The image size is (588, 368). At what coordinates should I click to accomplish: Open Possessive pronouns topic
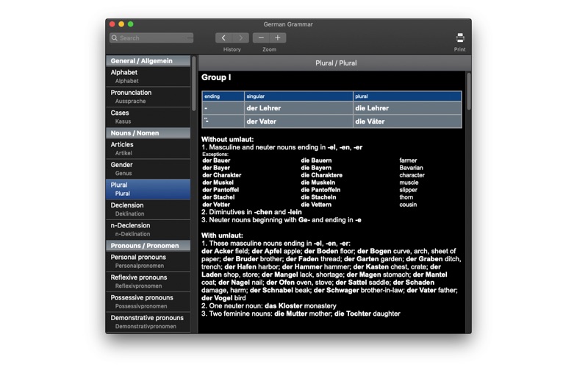[148, 302]
